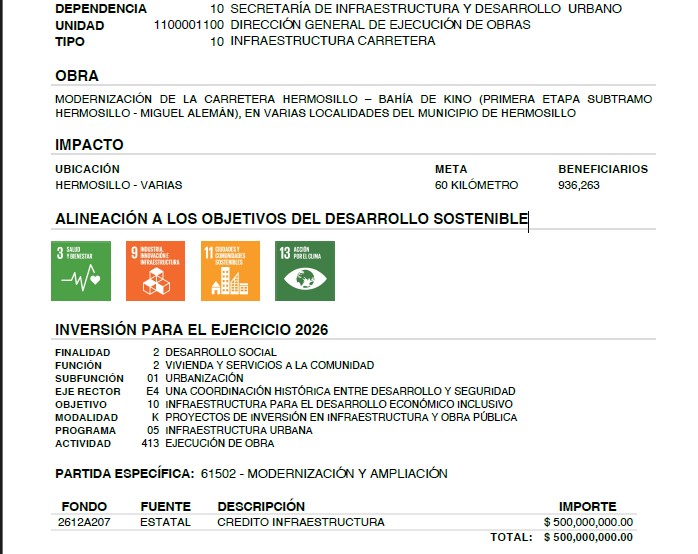Screen dimensions: 698x554
Task: Click the META value '60 KILÓMETRO'
Action: pos(476,185)
